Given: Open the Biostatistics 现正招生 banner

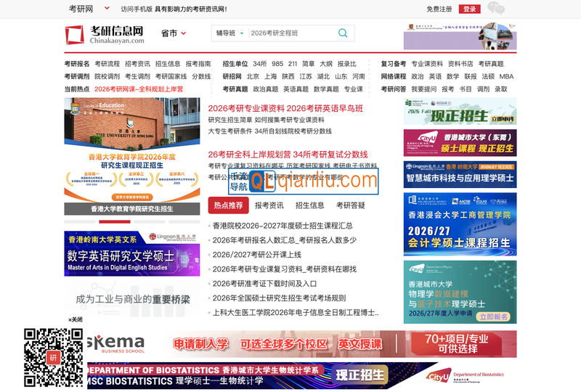Looking at the screenshot, I should coord(302,376).
